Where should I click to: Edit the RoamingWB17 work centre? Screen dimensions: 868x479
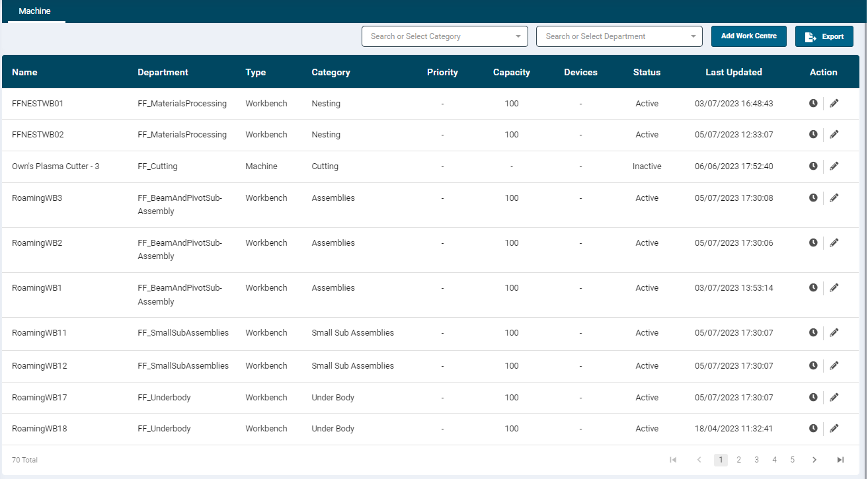834,397
